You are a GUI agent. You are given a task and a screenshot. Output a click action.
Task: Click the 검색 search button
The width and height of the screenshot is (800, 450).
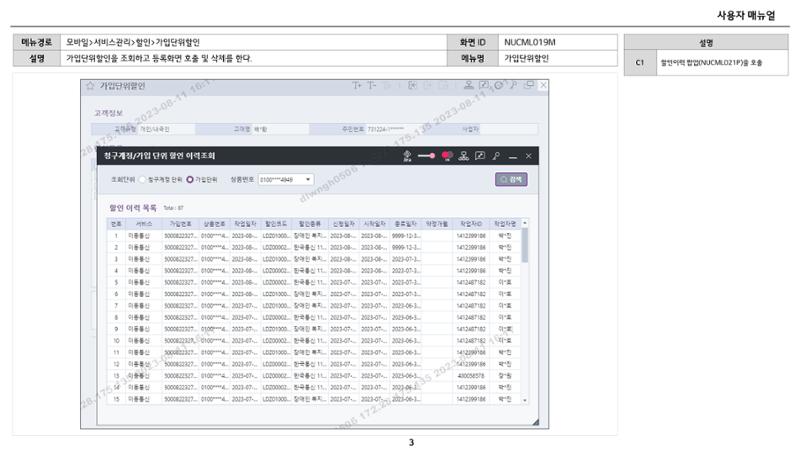[x=511, y=180]
